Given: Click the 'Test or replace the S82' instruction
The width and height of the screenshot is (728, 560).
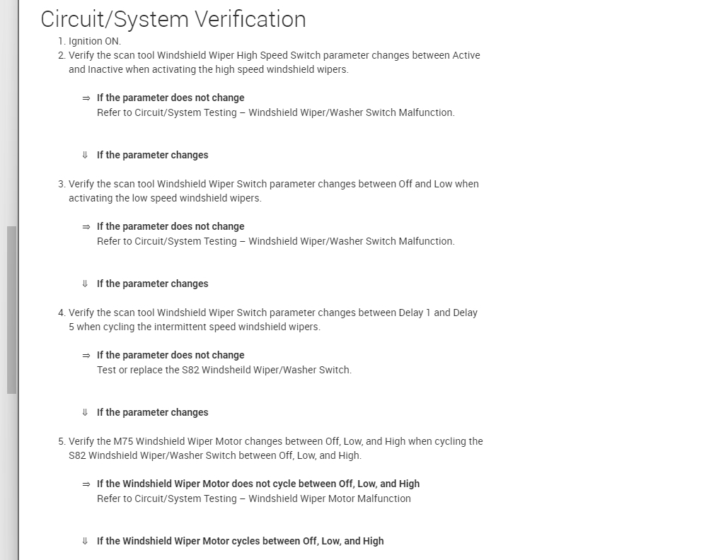Looking at the screenshot, I should click(224, 370).
